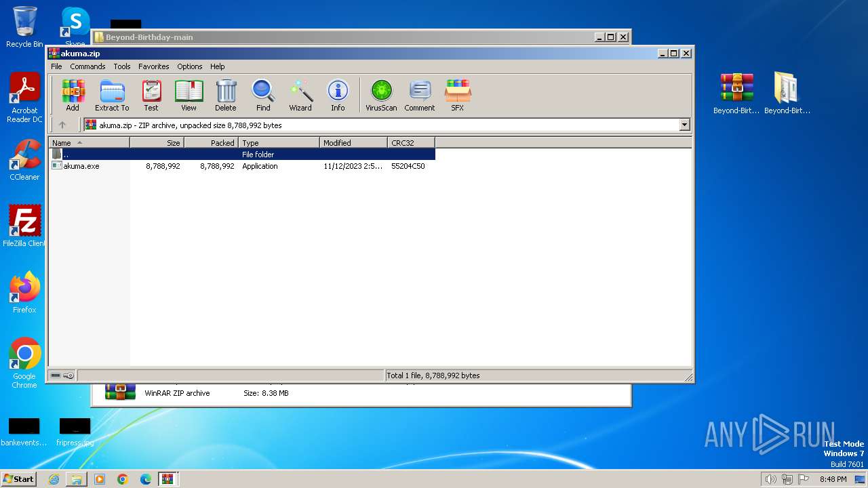
Task: Open the Options menu
Action: (x=190, y=66)
